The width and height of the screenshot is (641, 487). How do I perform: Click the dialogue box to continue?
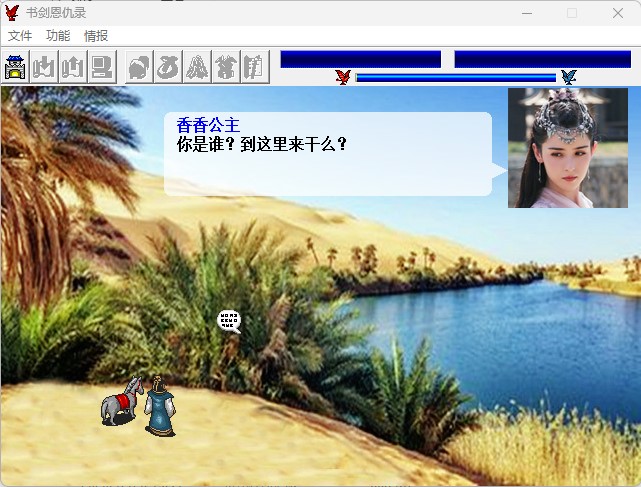tap(328, 154)
